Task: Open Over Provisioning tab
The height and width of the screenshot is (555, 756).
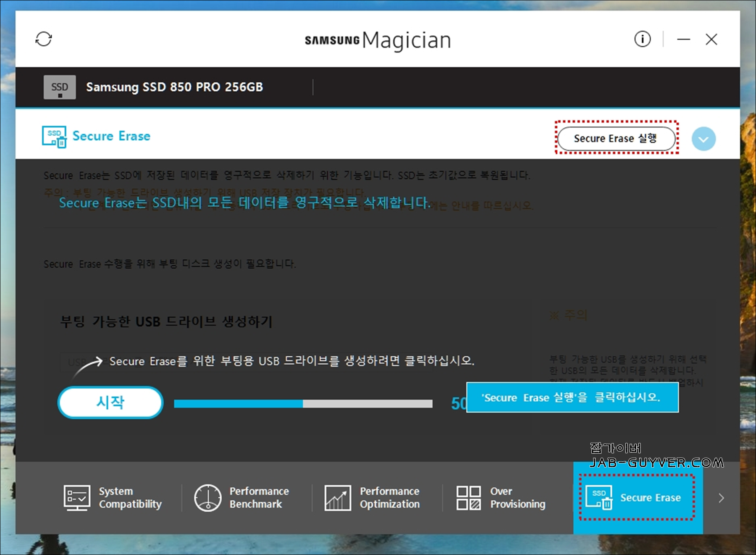Action: pyautogui.click(x=501, y=497)
